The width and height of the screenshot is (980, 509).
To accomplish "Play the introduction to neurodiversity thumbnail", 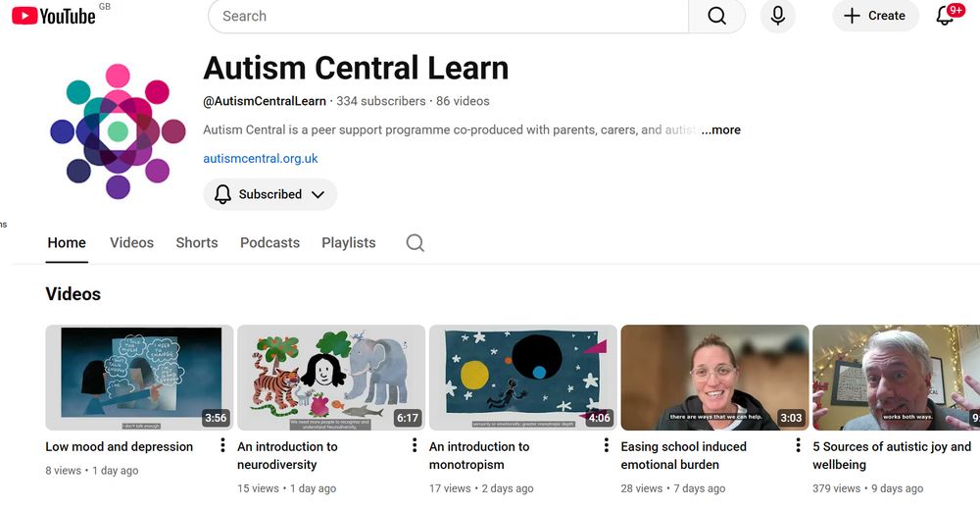I will (331, 378).
